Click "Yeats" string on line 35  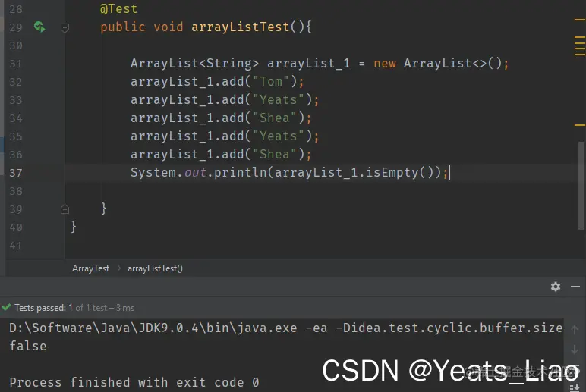coord(279,136)
